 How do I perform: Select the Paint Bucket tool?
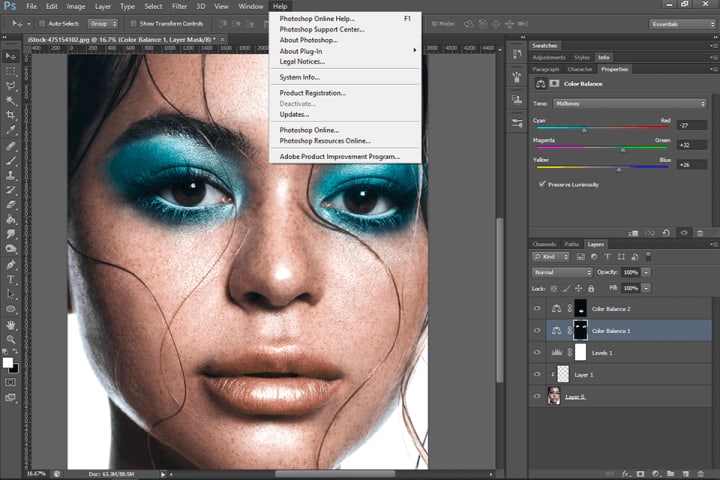(11, 219)
